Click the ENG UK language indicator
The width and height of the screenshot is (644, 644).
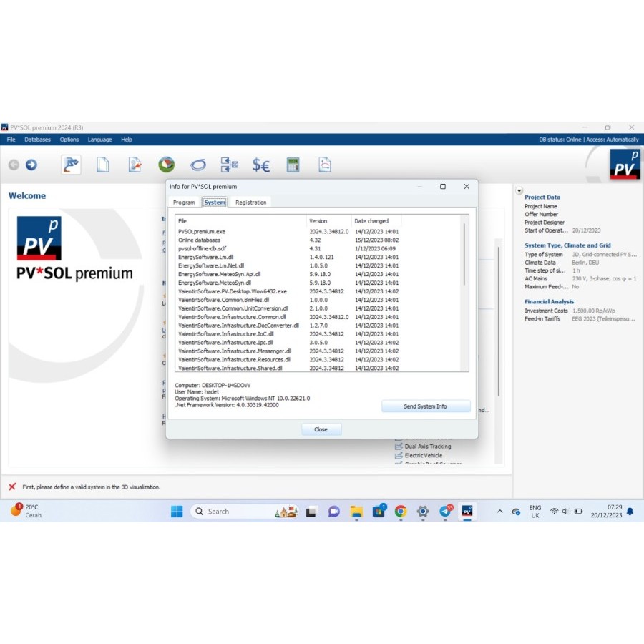[535, 512]
